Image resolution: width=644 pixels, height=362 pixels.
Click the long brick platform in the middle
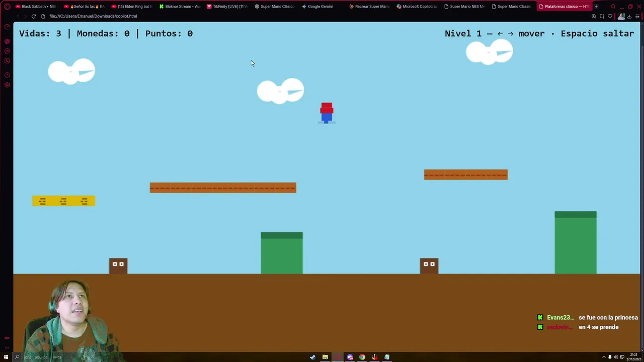pos(223,188)
